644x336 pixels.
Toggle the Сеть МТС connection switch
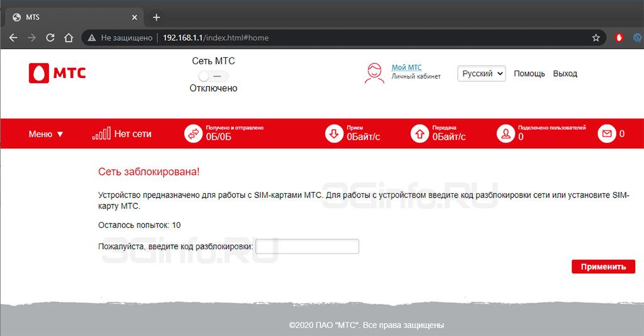coord(213,76)
